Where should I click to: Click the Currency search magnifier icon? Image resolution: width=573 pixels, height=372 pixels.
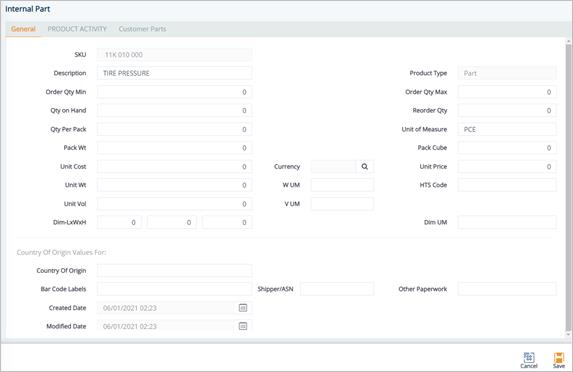(365, 167)
